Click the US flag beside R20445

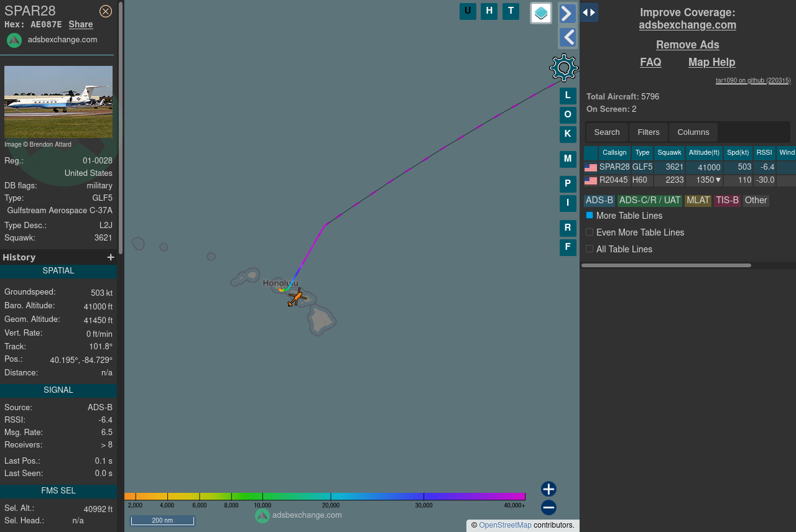[591, 181]
